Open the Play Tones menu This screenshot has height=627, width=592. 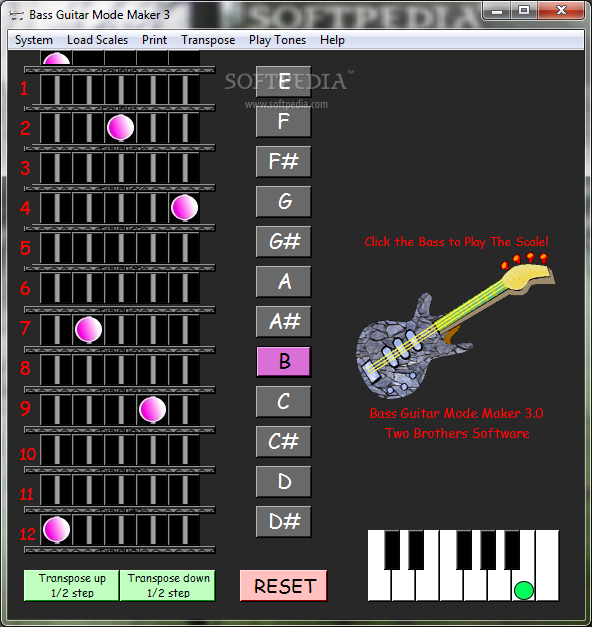coord(277,40)
